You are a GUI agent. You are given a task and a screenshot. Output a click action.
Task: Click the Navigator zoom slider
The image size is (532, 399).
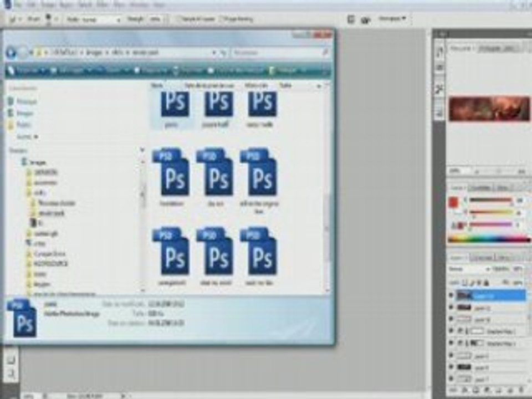coord(499,171)
